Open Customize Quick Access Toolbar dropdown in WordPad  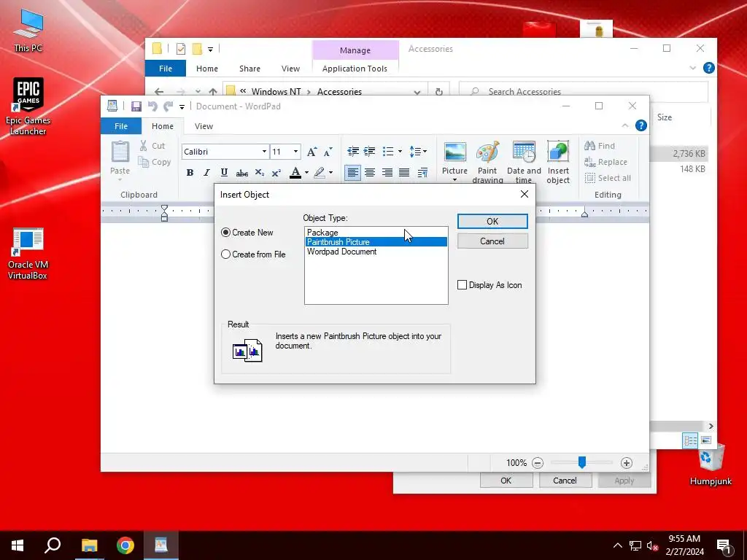click(182, 106)
